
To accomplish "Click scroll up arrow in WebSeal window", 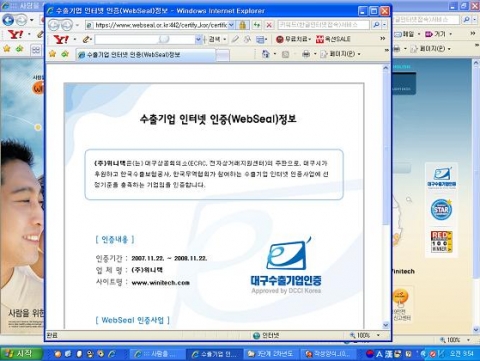I will (386, 68).
